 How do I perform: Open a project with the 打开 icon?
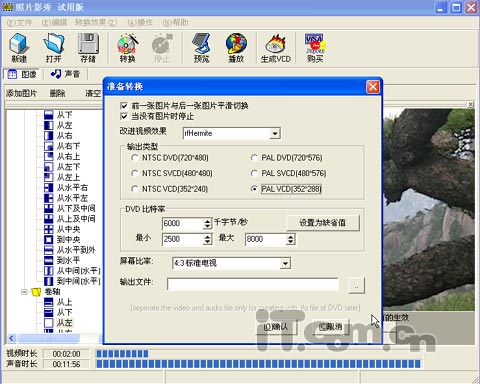(54, 48)
